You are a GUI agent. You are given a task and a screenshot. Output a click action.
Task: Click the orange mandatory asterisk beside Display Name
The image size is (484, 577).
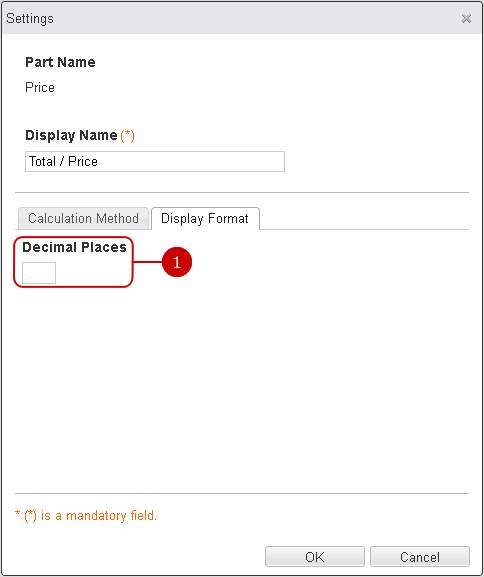[x=127, y=135]
